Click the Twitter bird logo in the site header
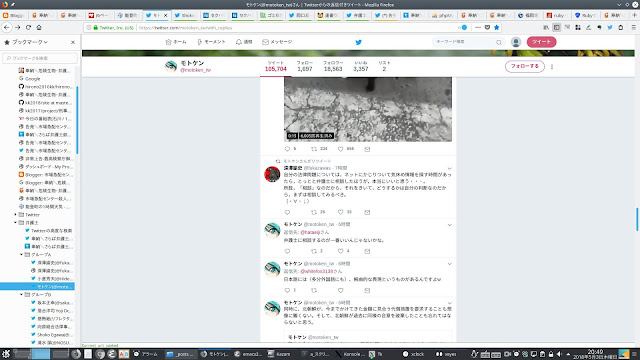640x360 pixels. point(358,42)
